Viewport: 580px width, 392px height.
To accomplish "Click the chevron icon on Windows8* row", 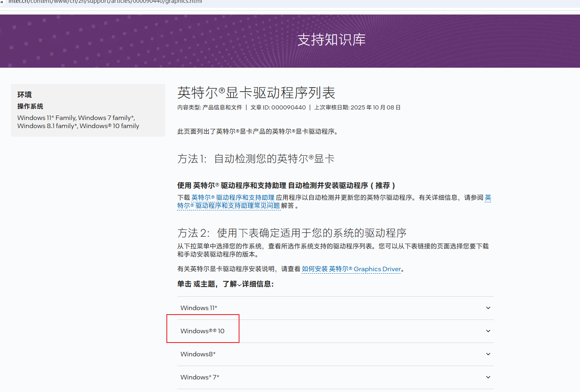I will (488, 354).
